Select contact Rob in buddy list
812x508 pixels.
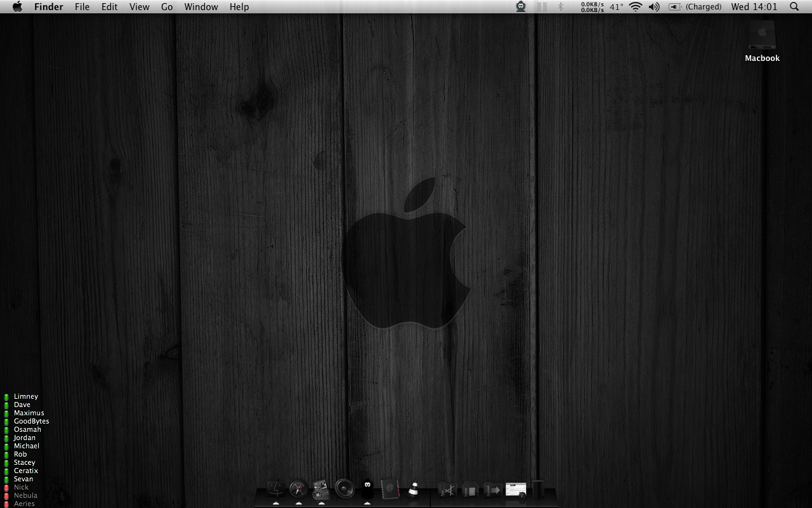tap(20, 454)
